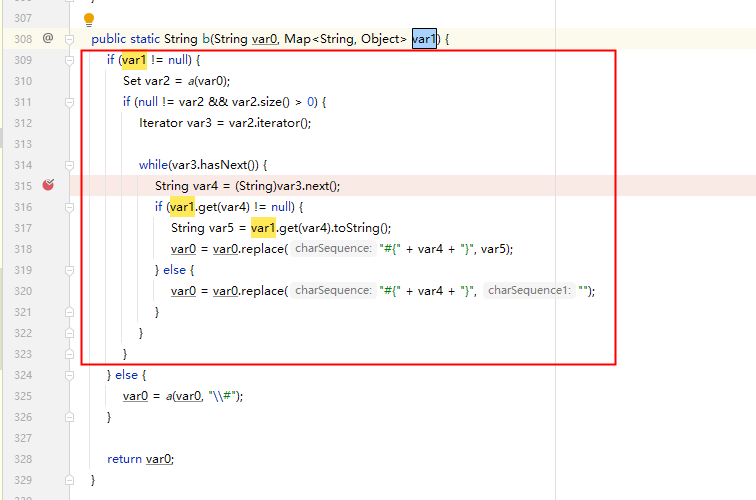Click the fold end marker on line 322

(69, 333)
